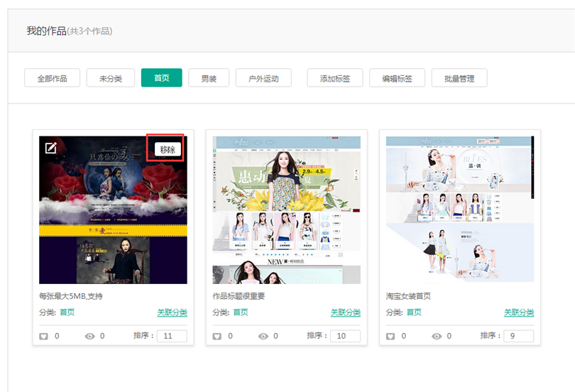Click eye views icon on 每张最大5MB,支持 card
575x392 pixels.
point(90,337)
